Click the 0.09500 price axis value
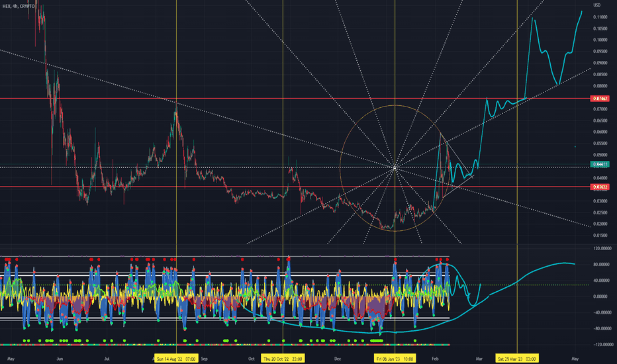Image resolution: width=617 pixels, height=364 pixels. 600,51
